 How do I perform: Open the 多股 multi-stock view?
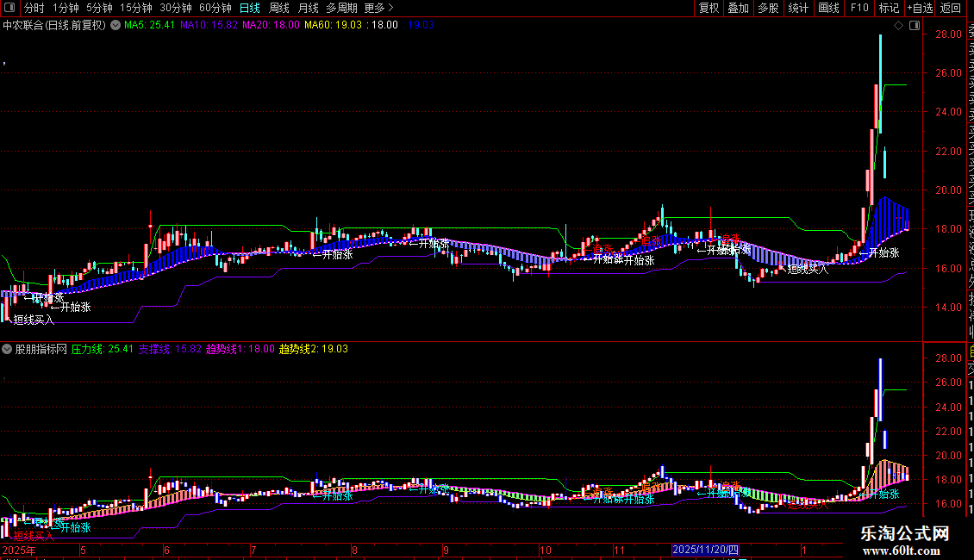coord(768,8)
